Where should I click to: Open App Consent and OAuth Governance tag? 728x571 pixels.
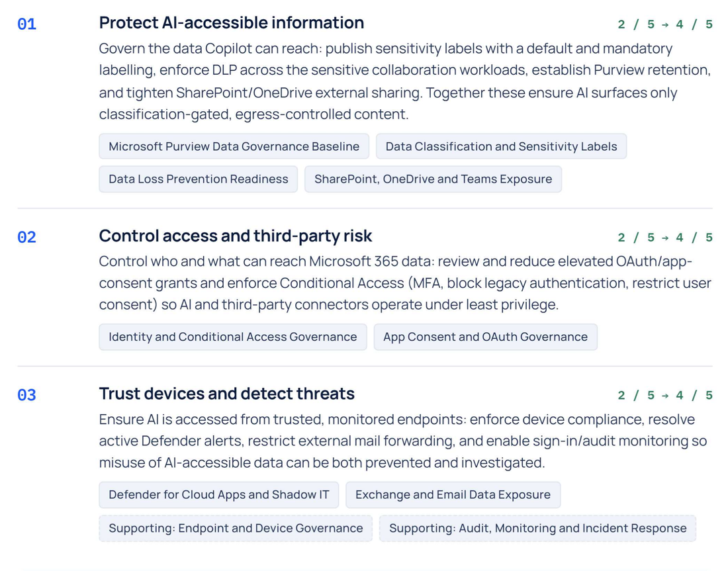pyautogui.click(x=485, y=337)
